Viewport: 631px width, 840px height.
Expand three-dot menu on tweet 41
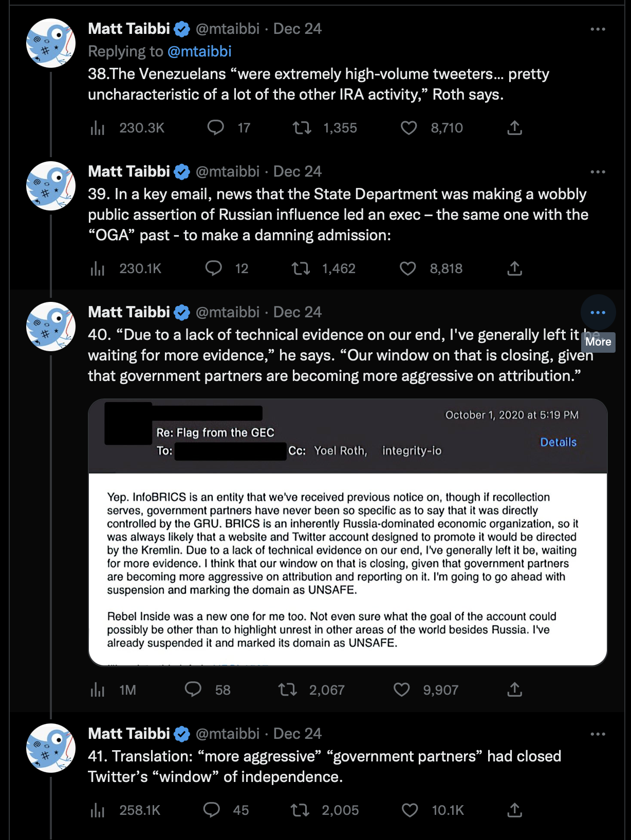(x=598, y=734)
